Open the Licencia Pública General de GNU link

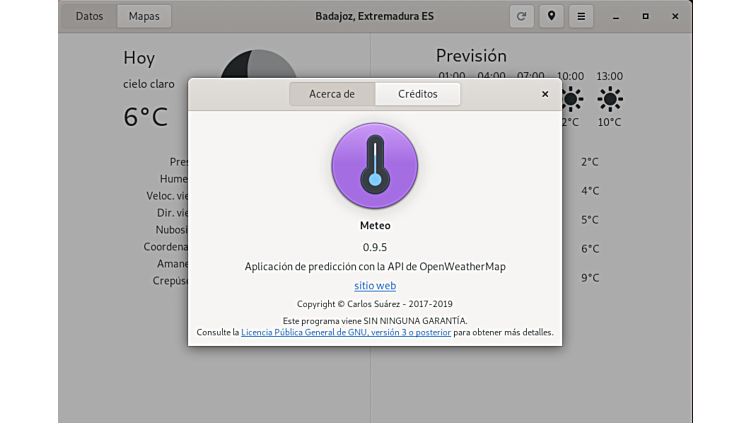click(345, 332)
